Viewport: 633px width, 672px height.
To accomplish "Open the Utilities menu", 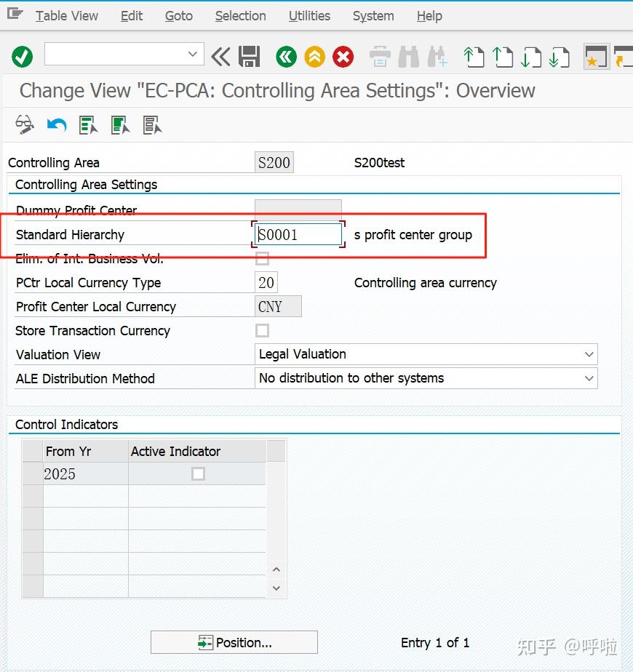I will click(x=309, y=16).
